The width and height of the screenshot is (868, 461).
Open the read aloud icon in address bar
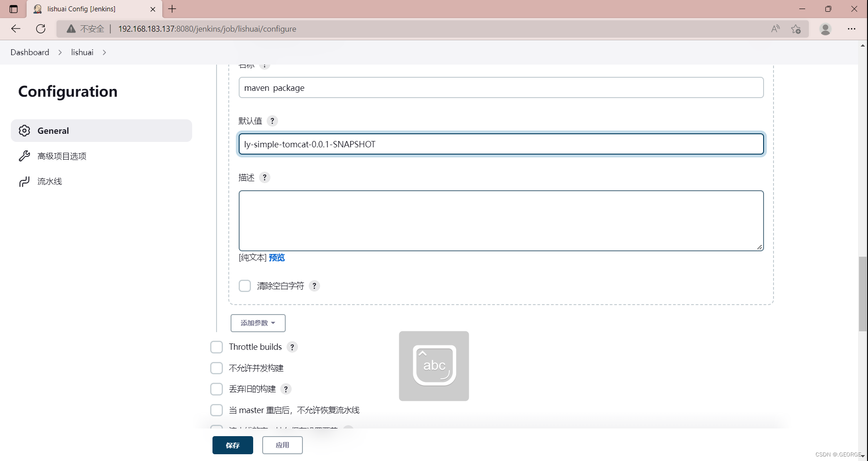tap(775, 29)
